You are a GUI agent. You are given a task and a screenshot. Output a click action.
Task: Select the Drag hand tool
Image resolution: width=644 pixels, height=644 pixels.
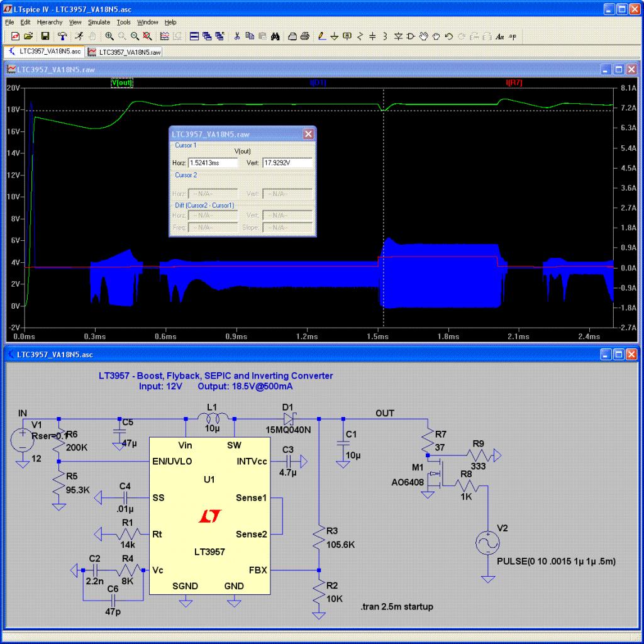(436, 36)
